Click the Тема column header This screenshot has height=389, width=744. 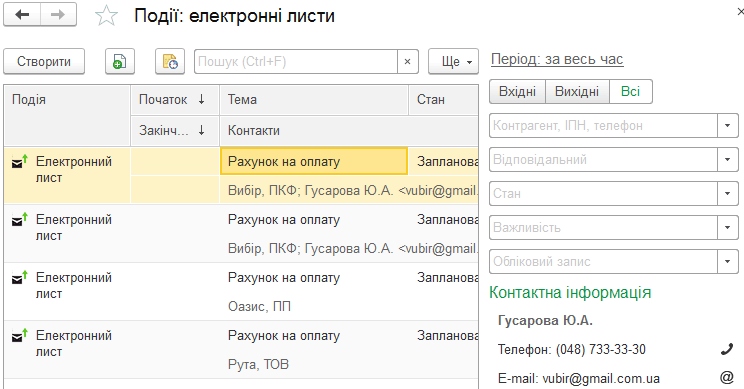click(314, 100)
